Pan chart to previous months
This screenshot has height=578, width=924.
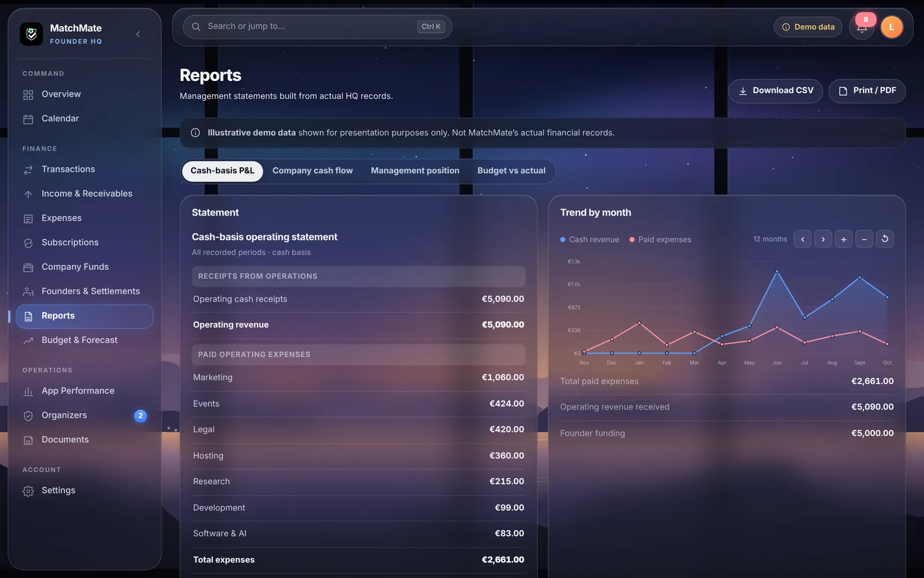803,239
